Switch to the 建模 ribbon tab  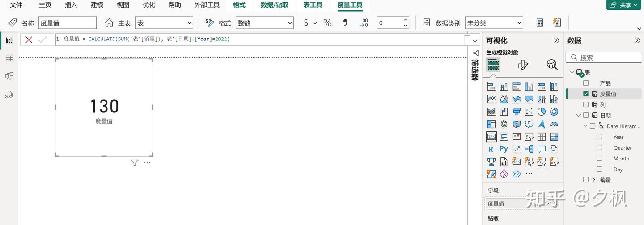tap(97, 5)
